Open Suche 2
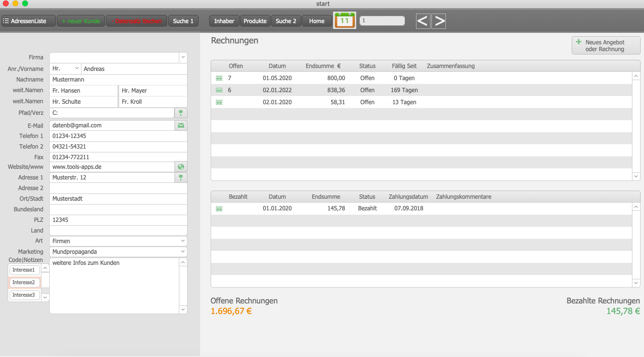 point(286,21)
